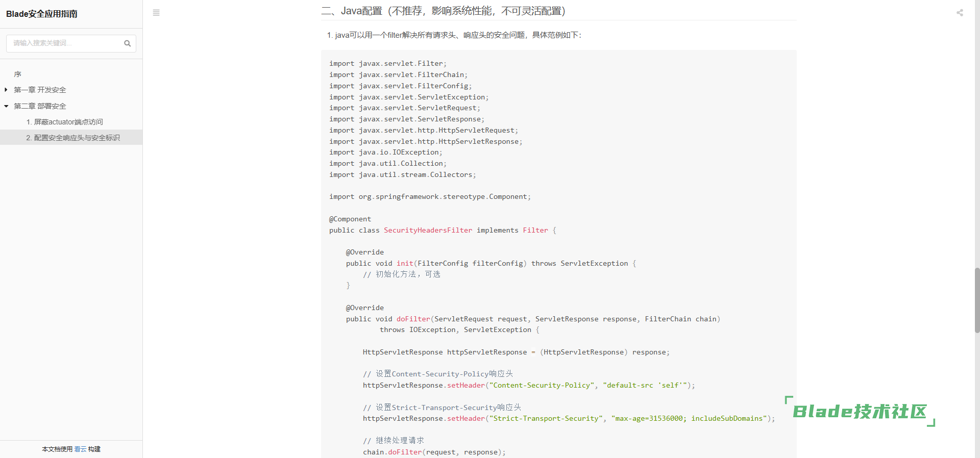The width and height of the screenshot is (980, 458).
Task: Click the import java.util.stream.Collectors line
Action: click(403, 174)
